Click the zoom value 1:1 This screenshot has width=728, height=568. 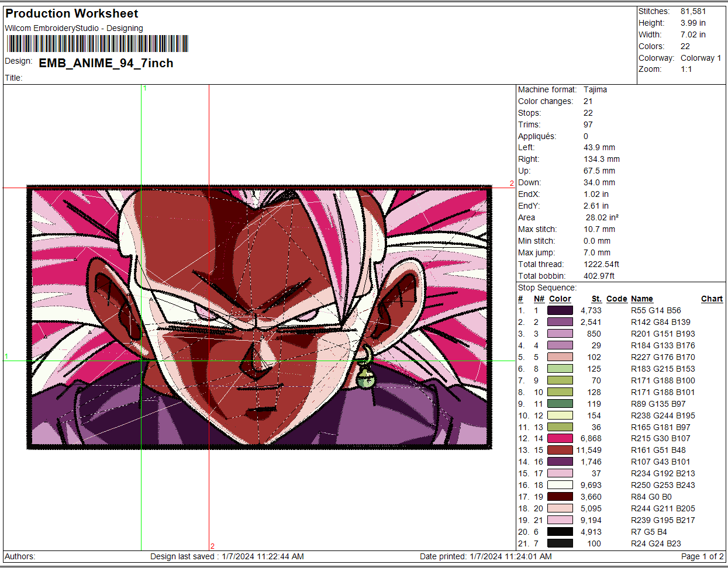[686, 69]
